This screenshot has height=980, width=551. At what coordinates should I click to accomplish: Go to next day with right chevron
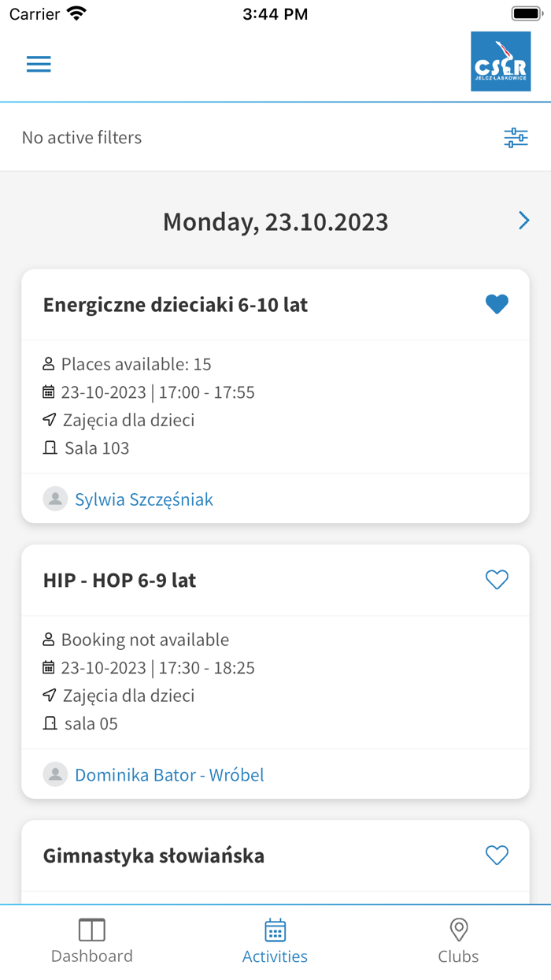click(524, 221)
